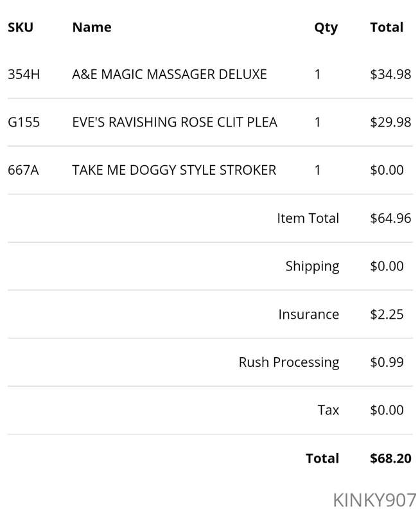Click the $2.25 insurance amount
The width and height of the screenshot is (420, 514).
[387, 314]
